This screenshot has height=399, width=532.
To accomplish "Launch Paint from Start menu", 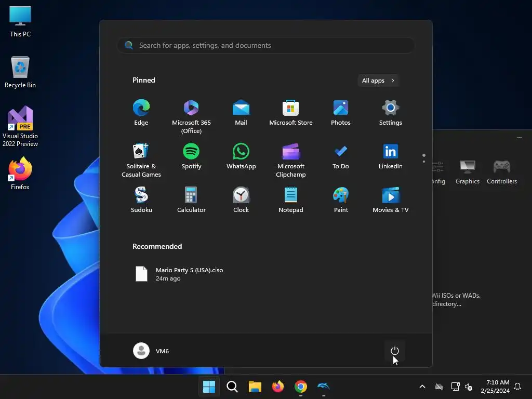I will click(x=341, y=200).
